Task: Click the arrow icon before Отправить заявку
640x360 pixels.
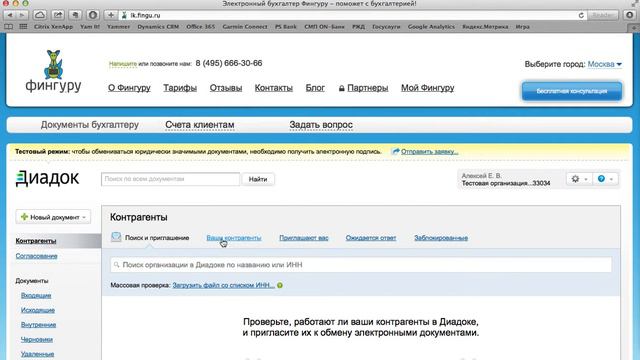Action: pyautogui.click(x=395, y=151)
